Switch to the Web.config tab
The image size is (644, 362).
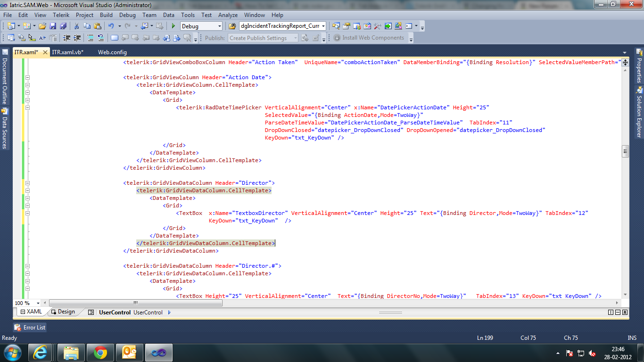click(x=112, y=52)
